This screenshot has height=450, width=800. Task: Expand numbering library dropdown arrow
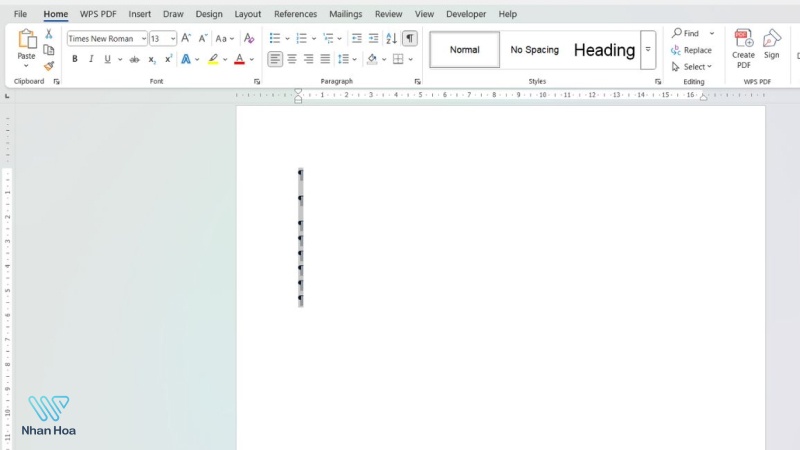[x=314, y=39]
